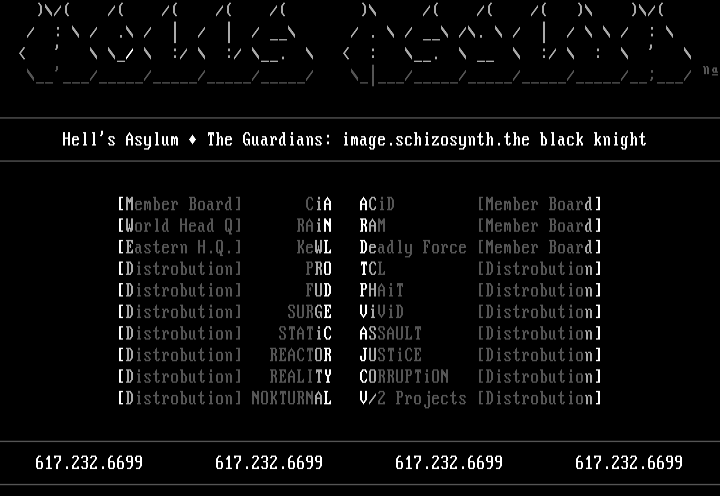Select the ACiD group name
This screenshot has height=496, width=720.
[377, 205]
